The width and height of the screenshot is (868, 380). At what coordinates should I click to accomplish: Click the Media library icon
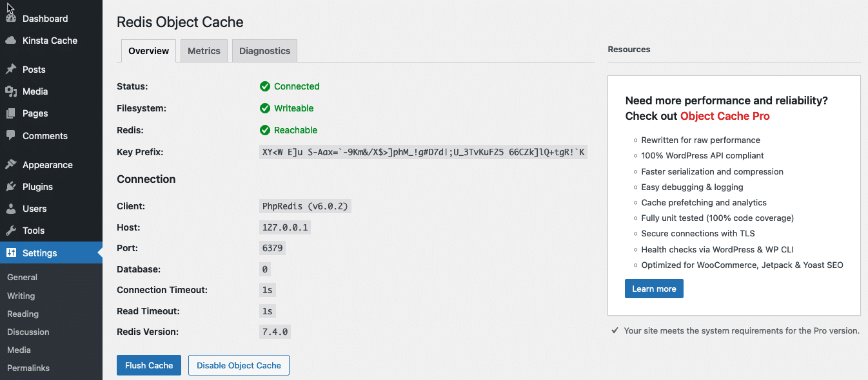tap(11, 91)
